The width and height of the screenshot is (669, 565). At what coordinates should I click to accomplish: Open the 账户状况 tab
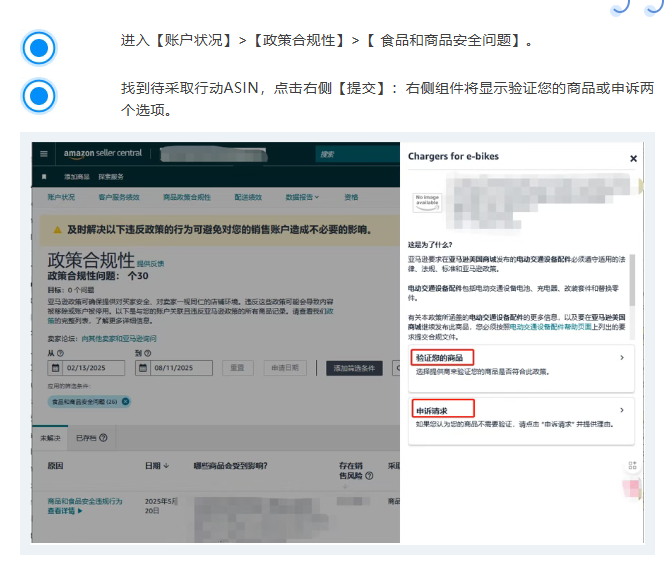(61, 197)
